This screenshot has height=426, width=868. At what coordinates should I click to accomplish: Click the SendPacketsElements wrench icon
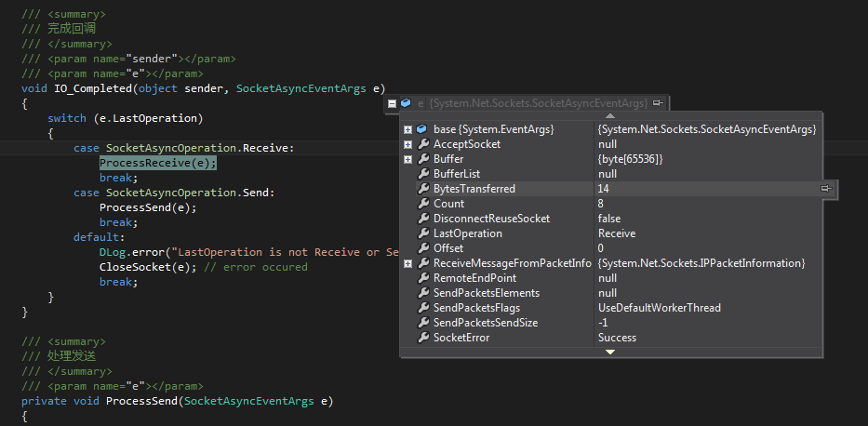coord(423,293)
